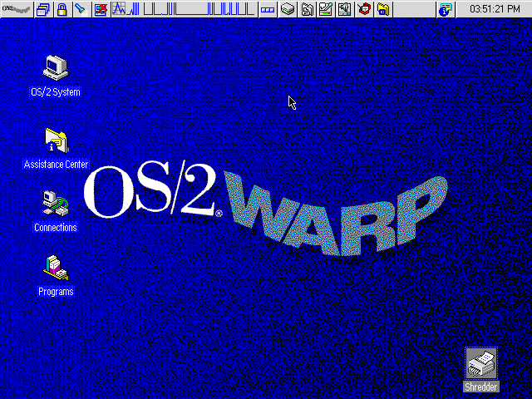The width and height of the screenshot is (532, 399).
Task: Select the Programs folder icon
Action: tap(56, 267)
